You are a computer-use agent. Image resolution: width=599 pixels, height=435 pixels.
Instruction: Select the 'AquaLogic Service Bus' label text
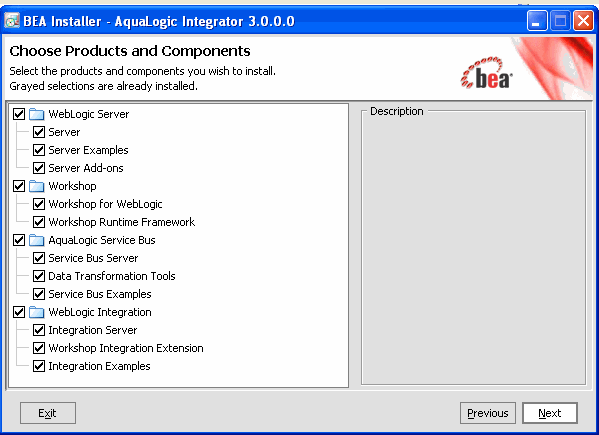102,240
